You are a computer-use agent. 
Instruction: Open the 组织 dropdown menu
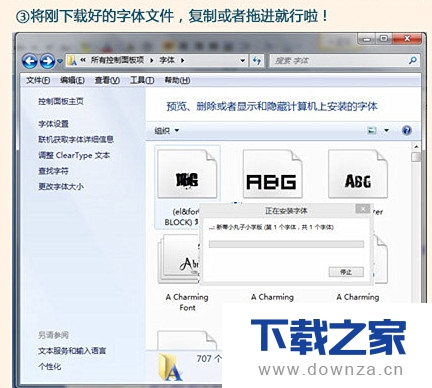pyautogui.click(x=166, y=131)
